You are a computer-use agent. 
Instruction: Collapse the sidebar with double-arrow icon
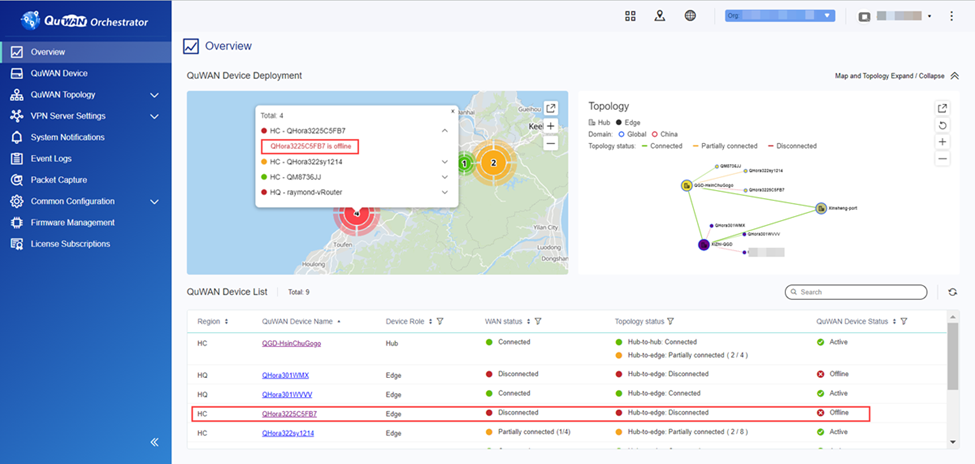tap(154, 442)
